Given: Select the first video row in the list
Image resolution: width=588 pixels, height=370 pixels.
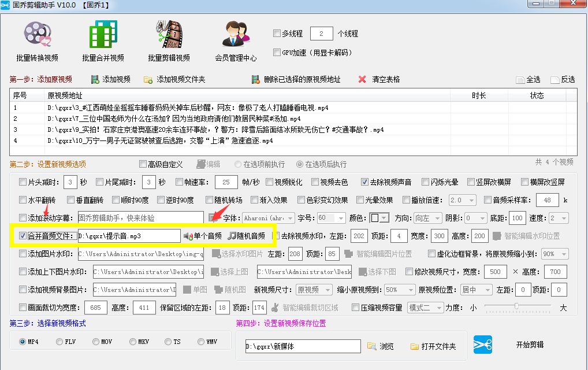Looking at the screenshot, I should point(231,107).
